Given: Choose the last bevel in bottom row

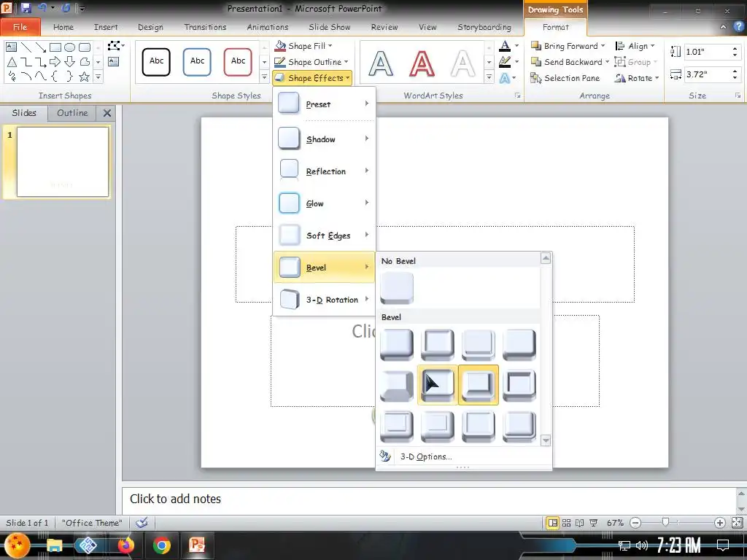Looking at the screenshot, I should [519, 426].
